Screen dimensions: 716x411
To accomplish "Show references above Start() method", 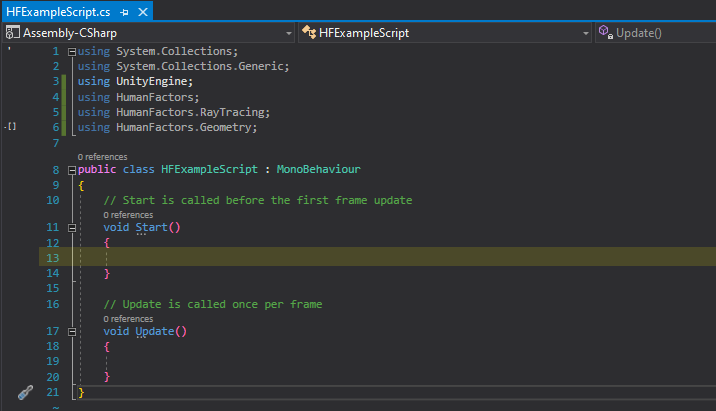I will coord(128,215).
